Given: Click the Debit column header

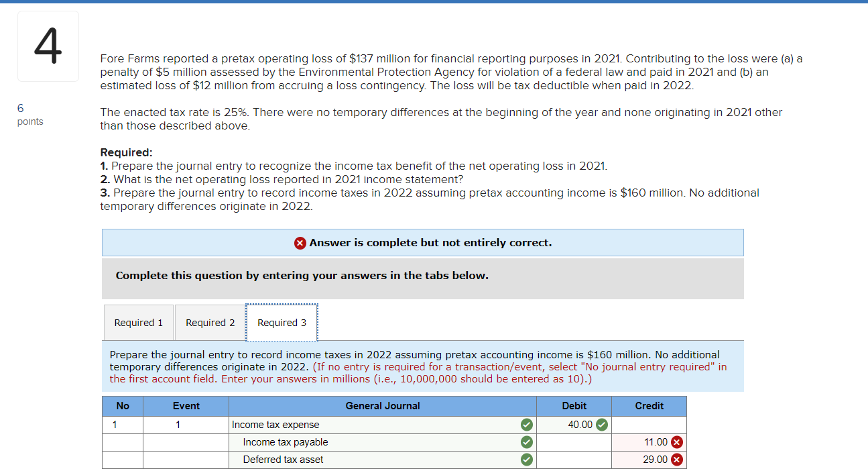Looking at the screenshot, I should pyautogui.click(x=574, y=406).
